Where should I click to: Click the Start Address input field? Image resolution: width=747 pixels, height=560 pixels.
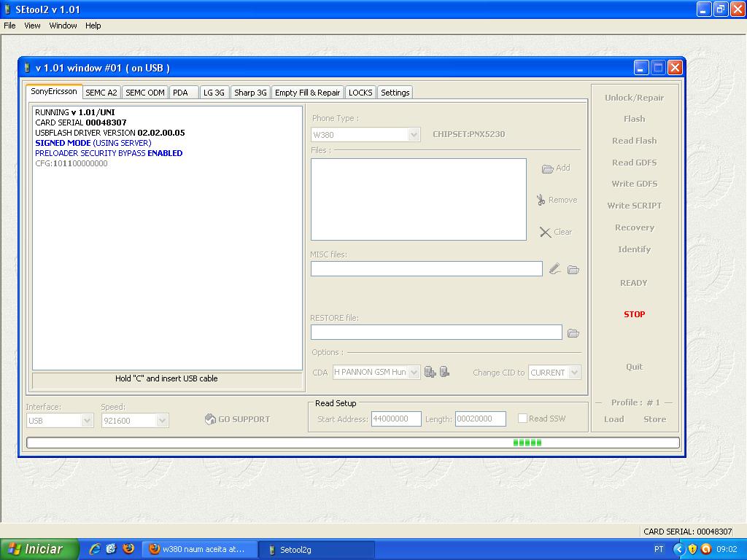396,419
